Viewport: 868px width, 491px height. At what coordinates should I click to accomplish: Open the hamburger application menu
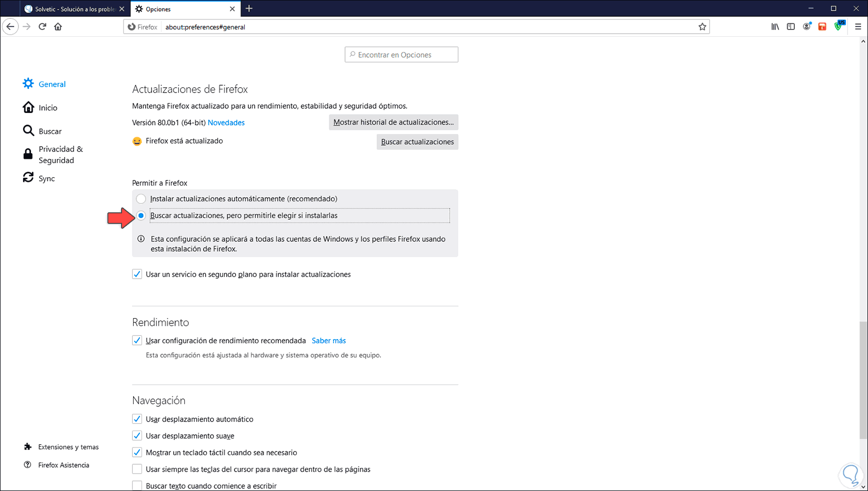coord(858,27)
